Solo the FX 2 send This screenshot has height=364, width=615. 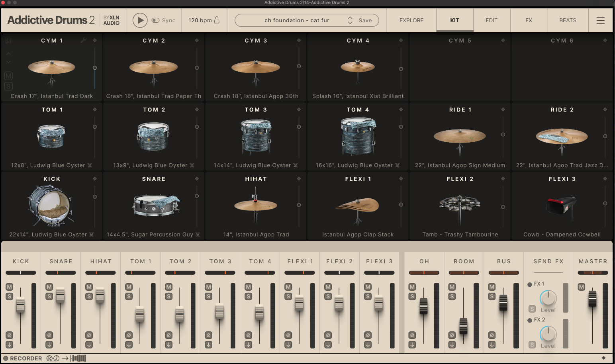coord(532,345)
